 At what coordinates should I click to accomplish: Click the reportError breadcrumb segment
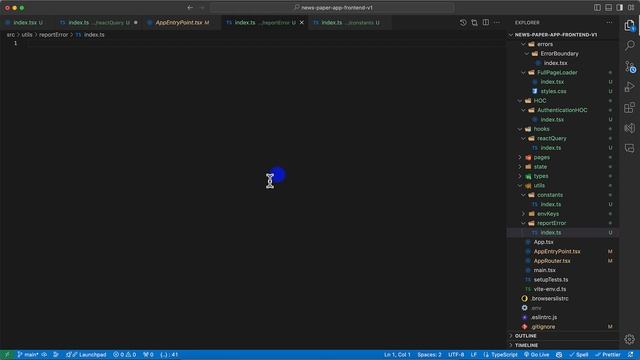pyautogui.click(x=53, y=35)
